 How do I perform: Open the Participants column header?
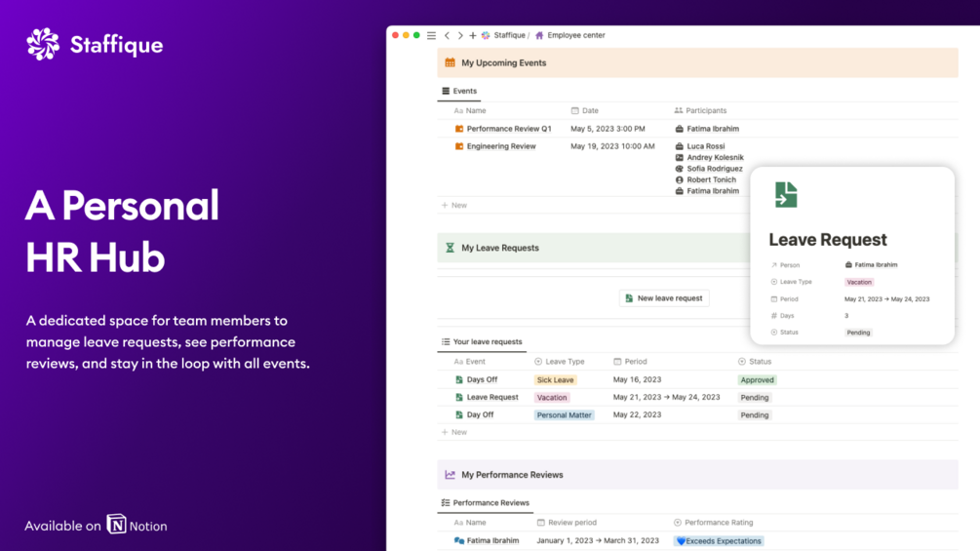pos(700,110)
